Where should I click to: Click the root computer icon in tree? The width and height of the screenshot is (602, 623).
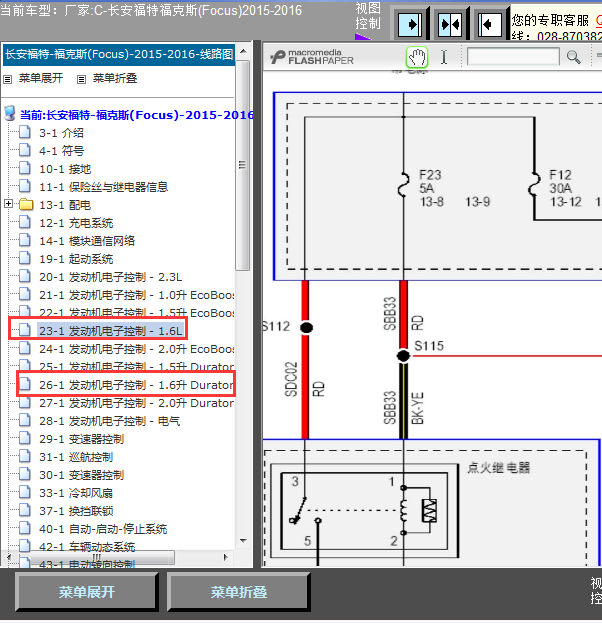tap(10, 114)
